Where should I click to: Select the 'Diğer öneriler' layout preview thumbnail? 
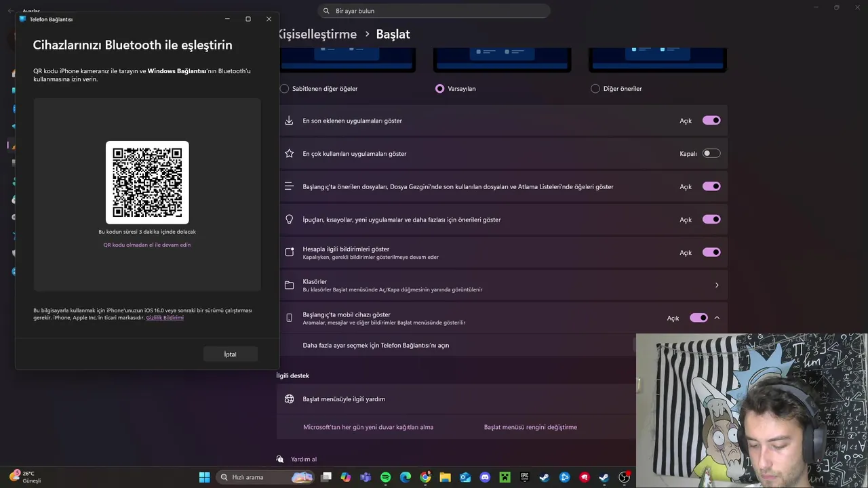[658, 60]
